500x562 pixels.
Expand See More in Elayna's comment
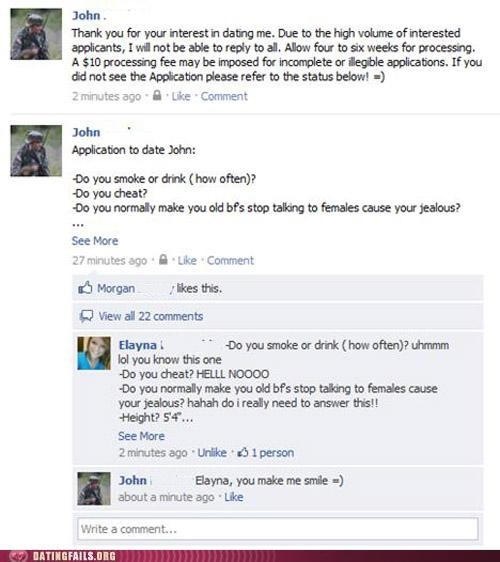click(x=141, y=436)
